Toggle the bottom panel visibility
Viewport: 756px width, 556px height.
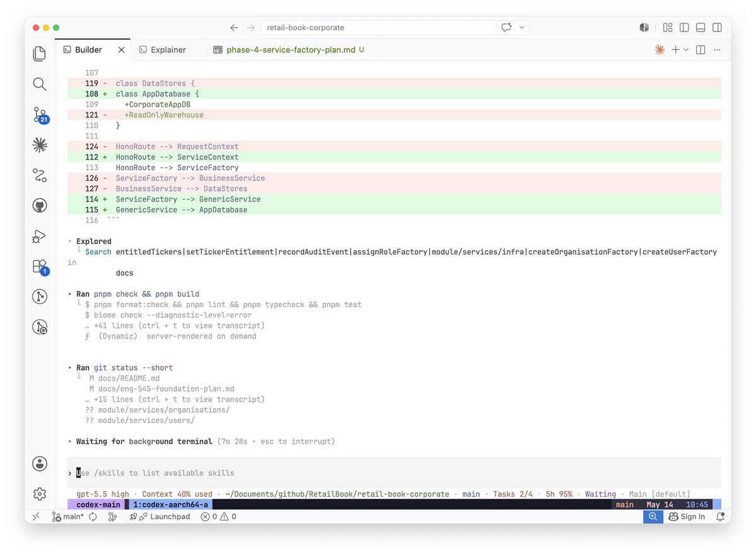pyautogui.click(x=701, y=28)
